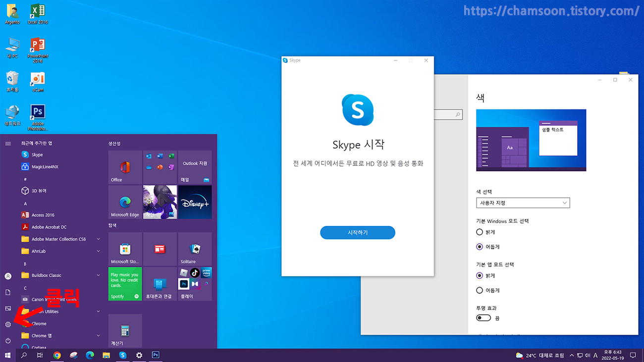This screenshot has width=644, height=362.
Task: Open the weather widget showing 24°C
Action: click(x=540, y=356)
